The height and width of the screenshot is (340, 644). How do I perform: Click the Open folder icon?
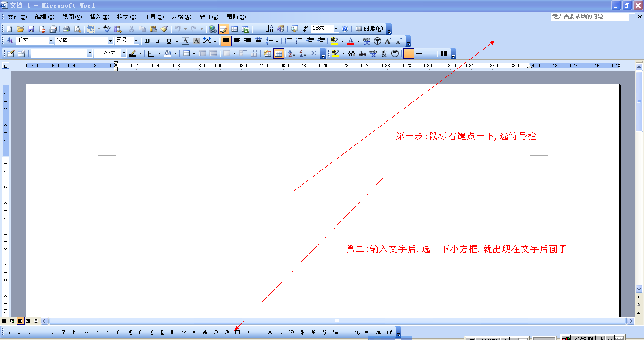point(20,29)
